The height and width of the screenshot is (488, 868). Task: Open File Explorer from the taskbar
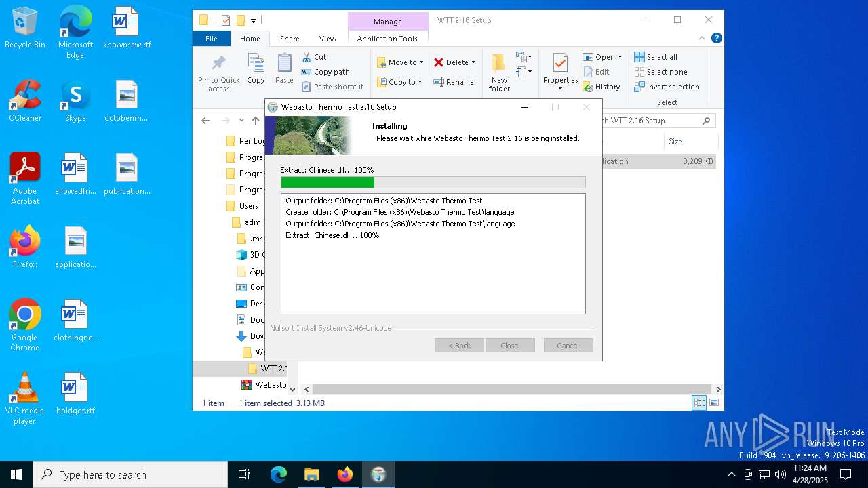click(311, 474)
